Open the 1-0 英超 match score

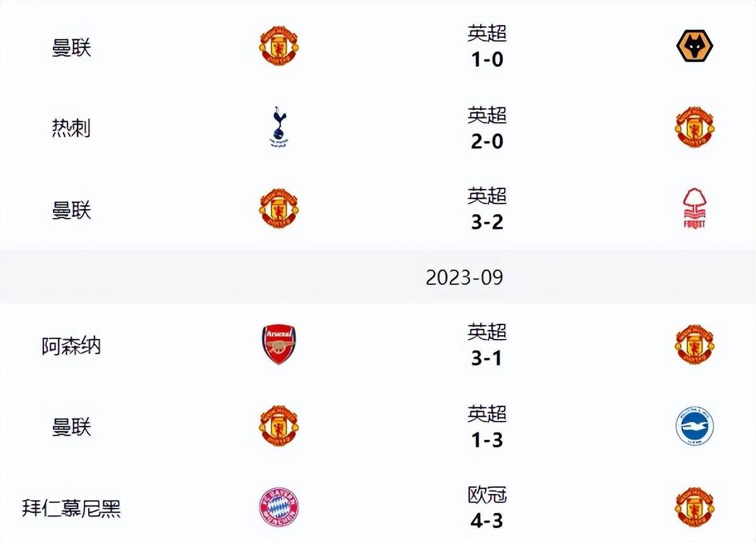click(487, 47)
